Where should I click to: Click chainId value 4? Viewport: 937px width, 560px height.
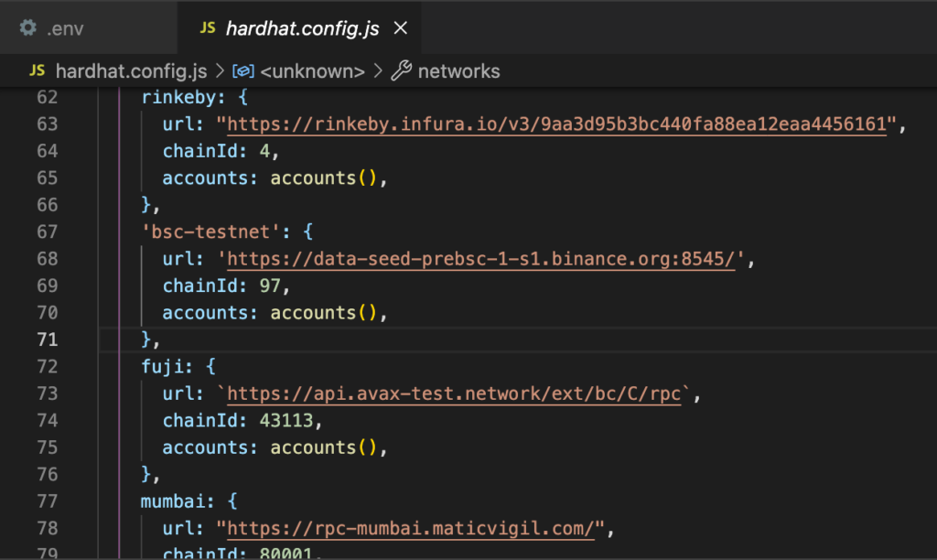264,151
